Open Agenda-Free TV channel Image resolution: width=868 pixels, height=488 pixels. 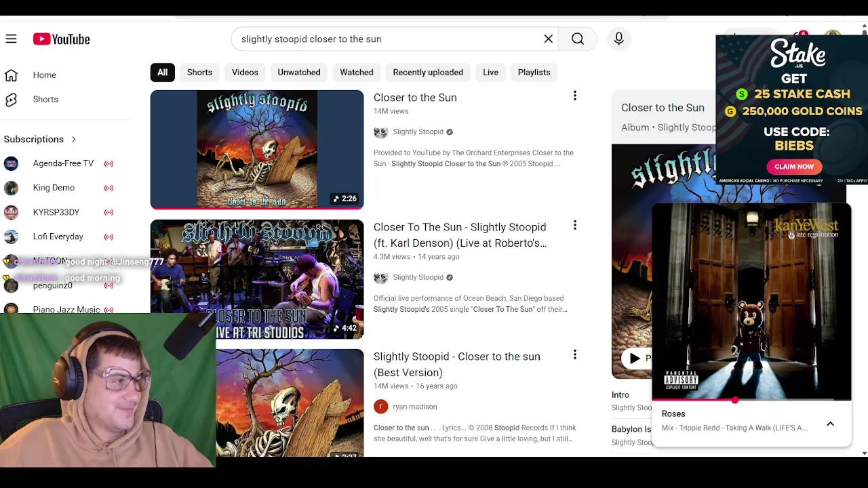coord(63,163)
